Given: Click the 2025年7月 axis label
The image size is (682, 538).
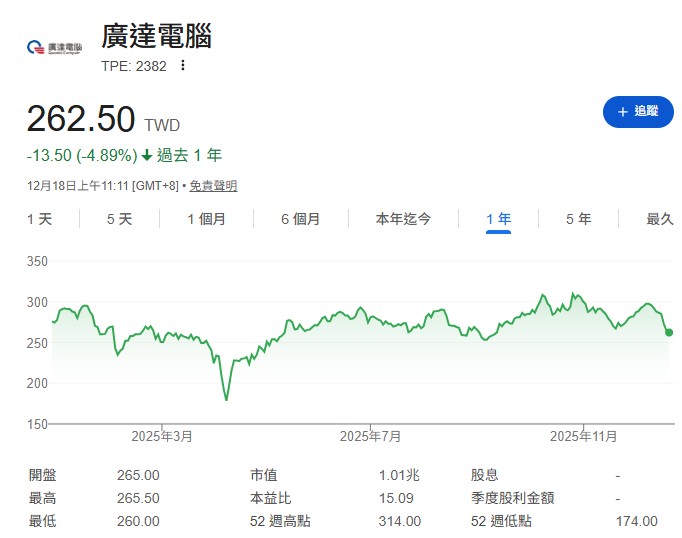Looking at the screenshot, I should 370,436.
